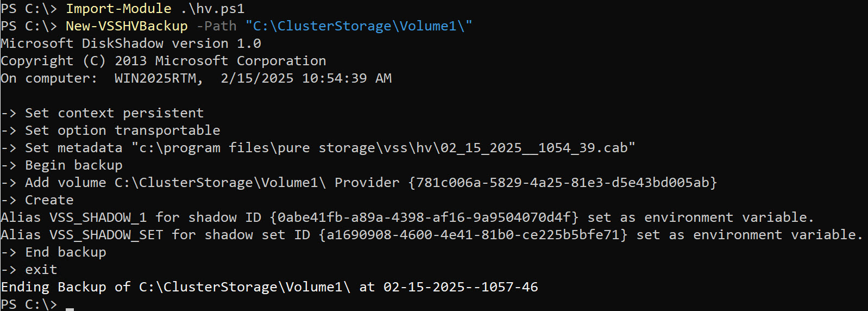The width and height of the screenshot is (868, 311).
Task: Click the Copyright 2013 Microsoft Corporation line
Action: coord(163,61)
